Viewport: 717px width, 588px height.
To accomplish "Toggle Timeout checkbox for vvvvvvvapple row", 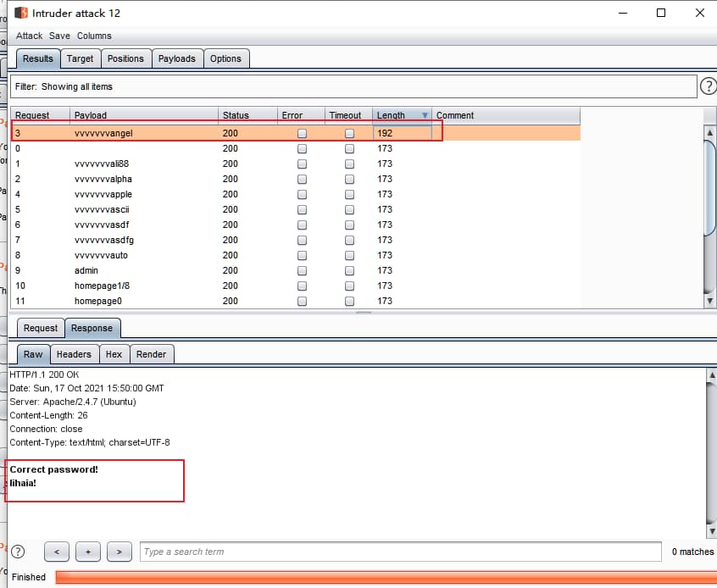I will (x=349, y=194).
